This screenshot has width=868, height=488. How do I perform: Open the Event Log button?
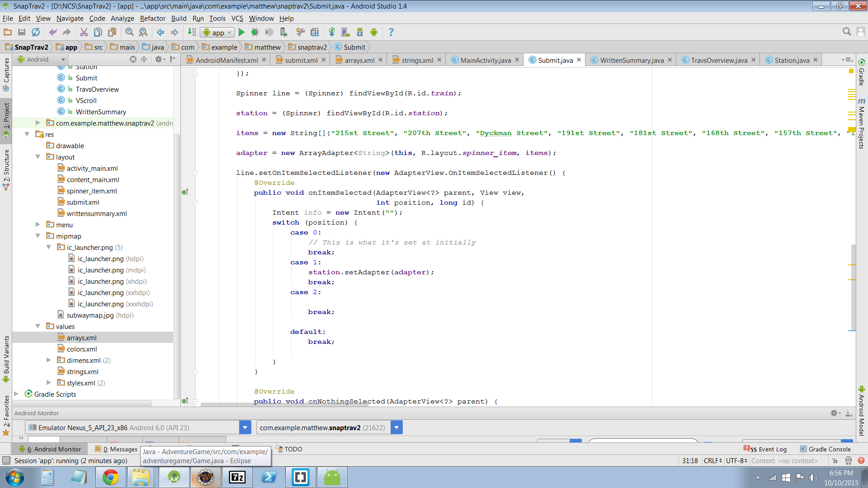click(766, 449)
